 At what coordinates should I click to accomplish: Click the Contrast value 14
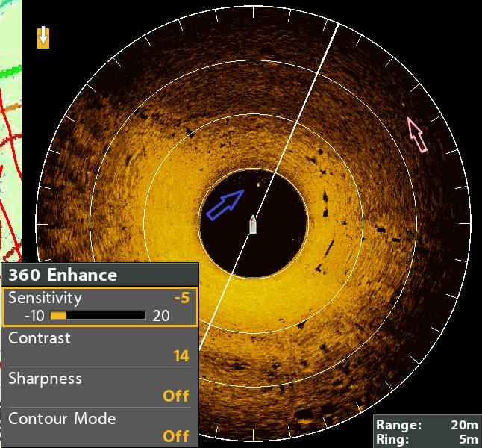[x=181, y=356]
